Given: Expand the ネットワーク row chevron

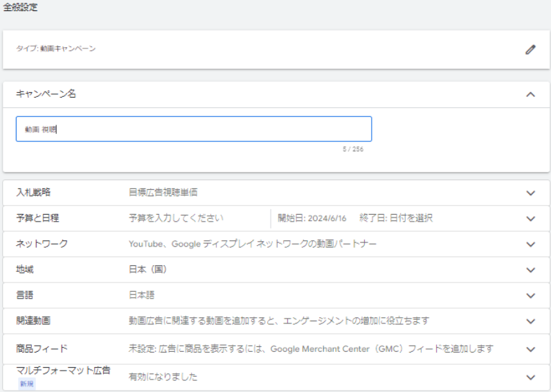Looking at the screenshot, I should [531, 244].
